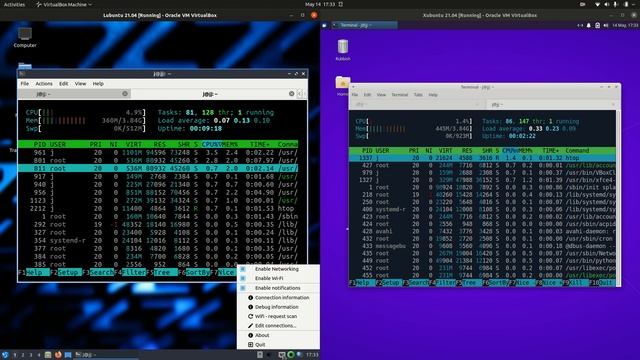This screenshot has height=360, width=640.
Task: Switch to workspace 4 in Lubuntu pager
Action: point(39,355)
